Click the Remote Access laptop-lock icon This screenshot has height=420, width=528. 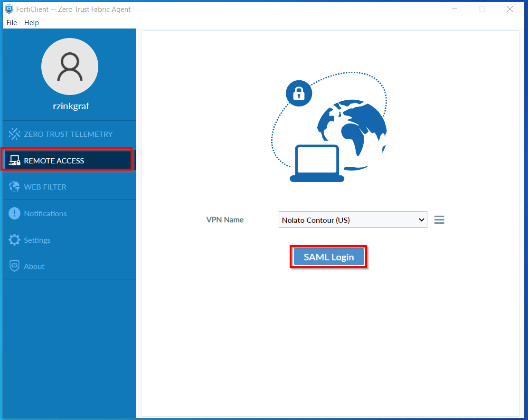click(14, 161)
